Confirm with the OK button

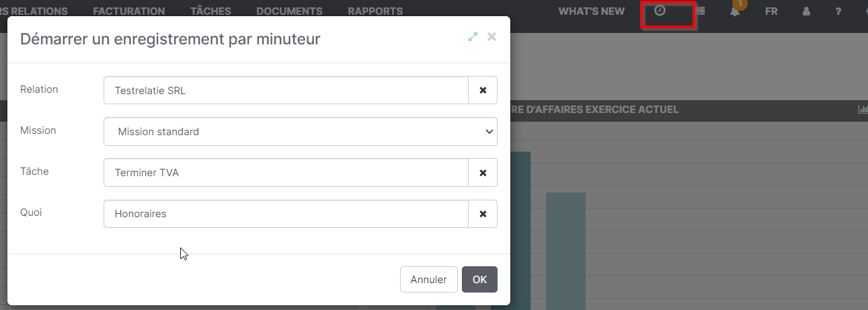(x=479, y=280)
